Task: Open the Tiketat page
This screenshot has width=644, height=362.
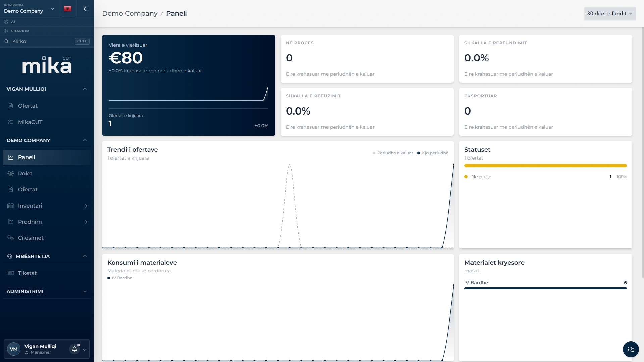Action: pos(47,273)
